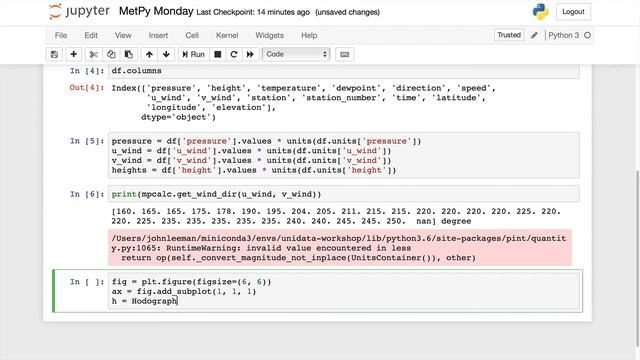Move selected cell down arrow
The width and height of the screenshot is (640, 360).
(x=166, y=54)
